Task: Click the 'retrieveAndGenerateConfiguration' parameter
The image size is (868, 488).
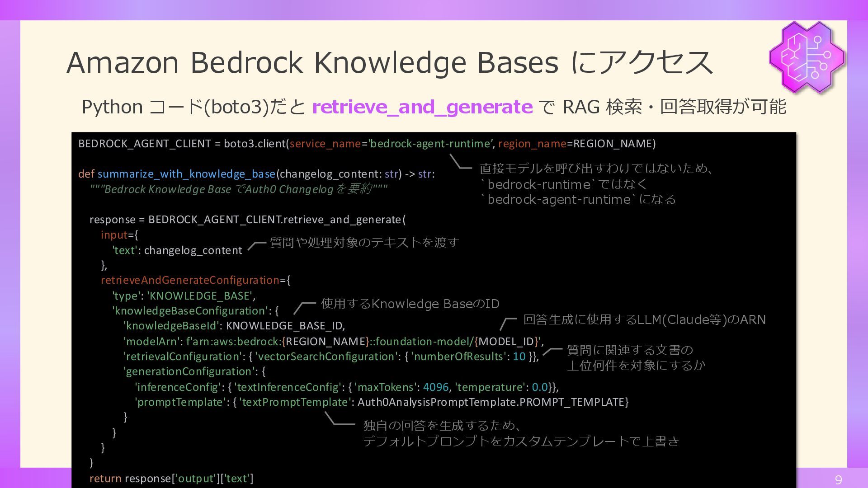Action: pyautogui.click(x=190, y=280)
